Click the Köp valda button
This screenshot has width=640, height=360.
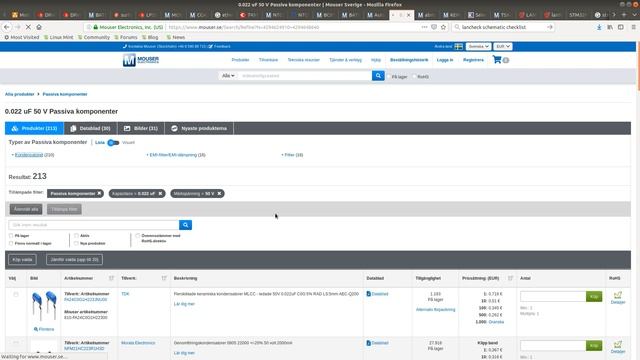pyautogui.click(x=22, y=260)
